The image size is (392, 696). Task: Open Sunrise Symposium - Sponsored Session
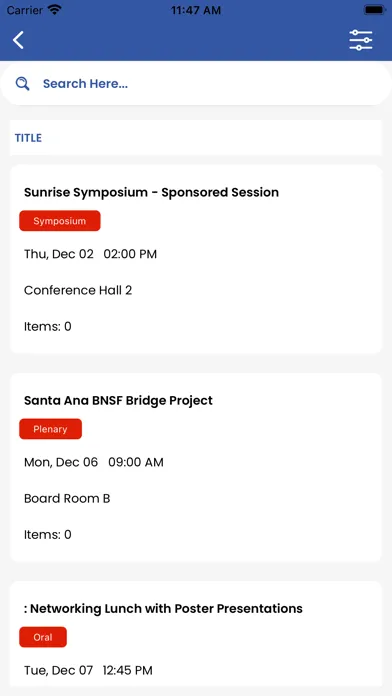click(x=151, y=192)
